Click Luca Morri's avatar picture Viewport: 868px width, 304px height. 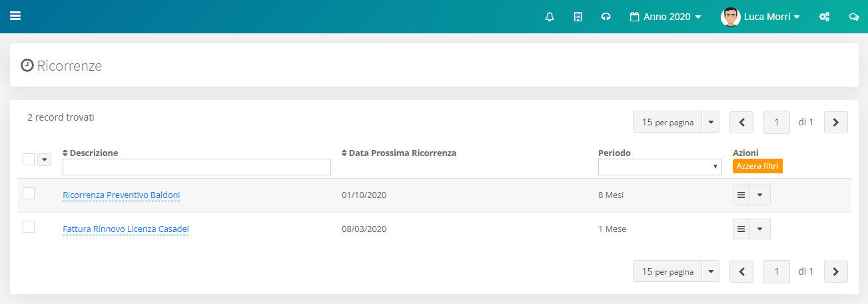[x=731, y=17]
